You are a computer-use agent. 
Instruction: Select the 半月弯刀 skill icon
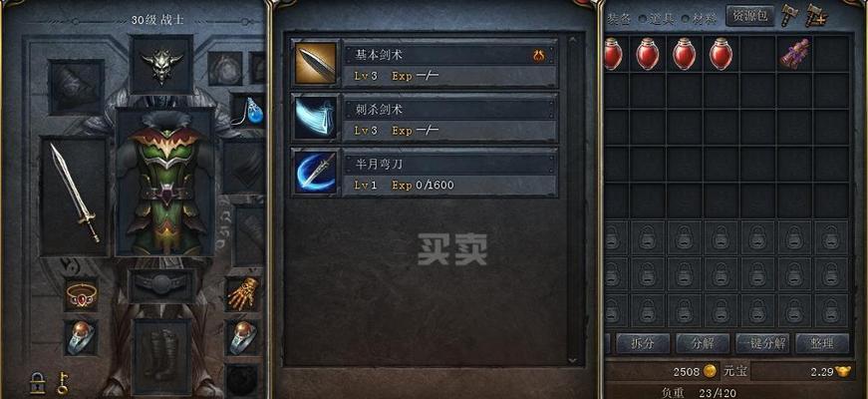tap(316, 173)
